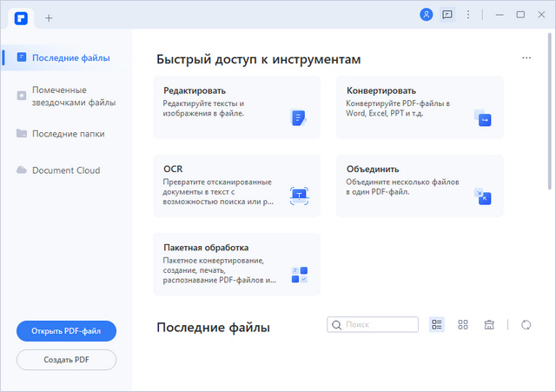The height and width of the screenshot is (392, 556).
Task: Switch recent files to list view
Action: point(437,325)
